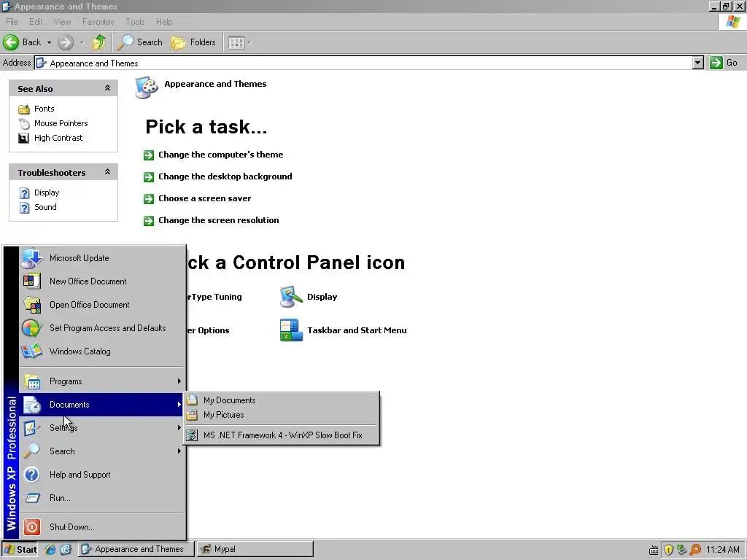Image resolution: width=747 pixels, height=560 pixels.
Task: Open Sound troubleshooter help icon
Action: [x=24, y=208]
